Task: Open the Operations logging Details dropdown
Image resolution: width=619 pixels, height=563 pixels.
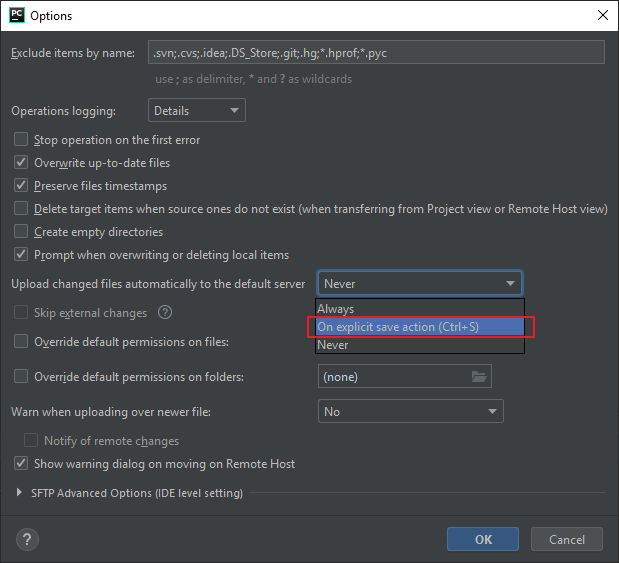Action: coord(197,111)
